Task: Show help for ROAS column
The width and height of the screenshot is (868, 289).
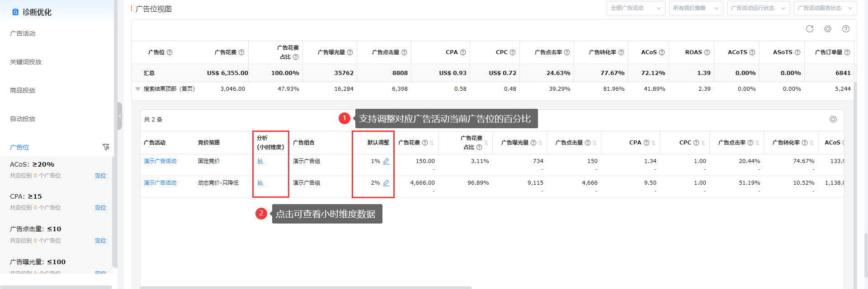Action: [707, 52]
